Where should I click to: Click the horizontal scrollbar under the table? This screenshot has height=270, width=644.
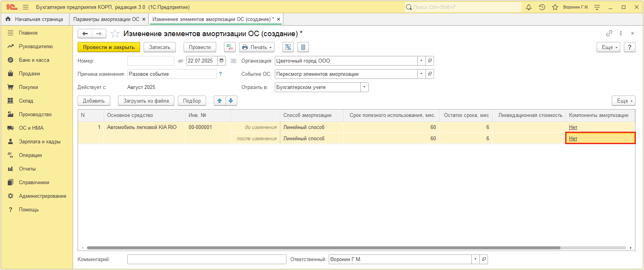[x=323, y=248]
